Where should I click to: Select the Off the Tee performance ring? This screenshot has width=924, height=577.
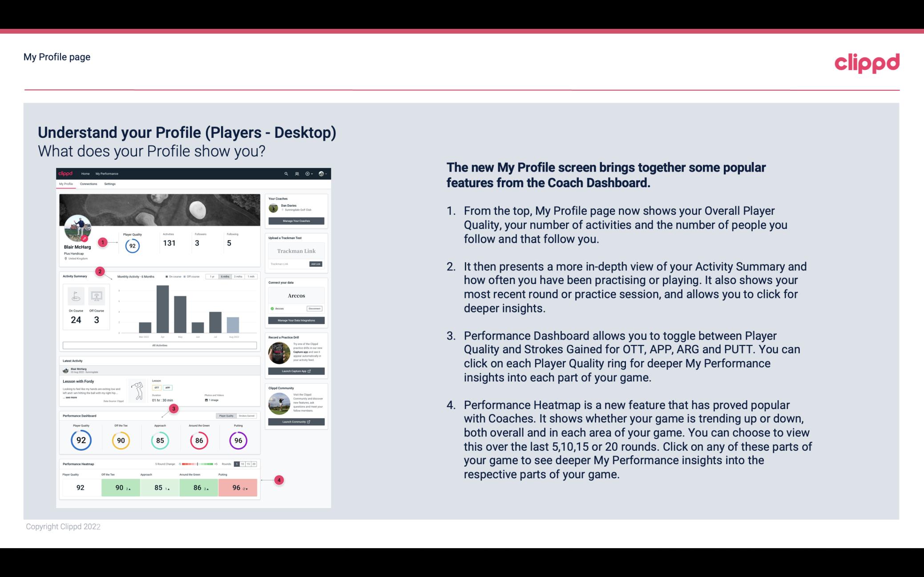click(x=121, y=440)
